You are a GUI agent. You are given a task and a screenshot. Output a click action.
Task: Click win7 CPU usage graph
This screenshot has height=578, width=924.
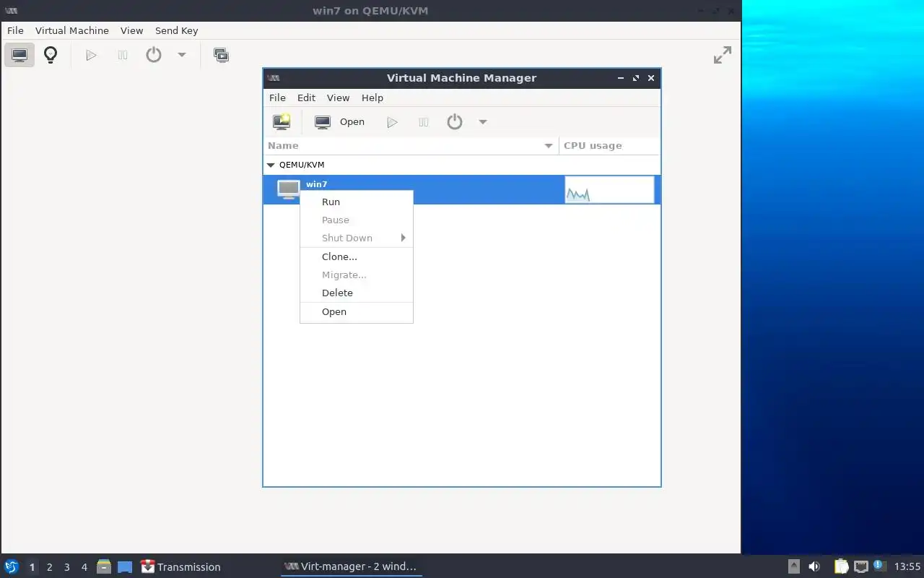(x=609, y=189)
